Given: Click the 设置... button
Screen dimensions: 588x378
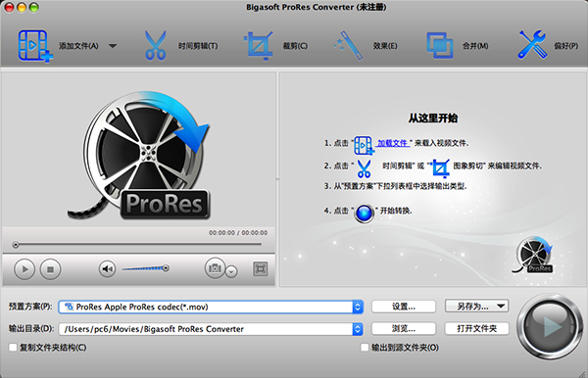Looking at the screenshot, I should tap(404, 307).
